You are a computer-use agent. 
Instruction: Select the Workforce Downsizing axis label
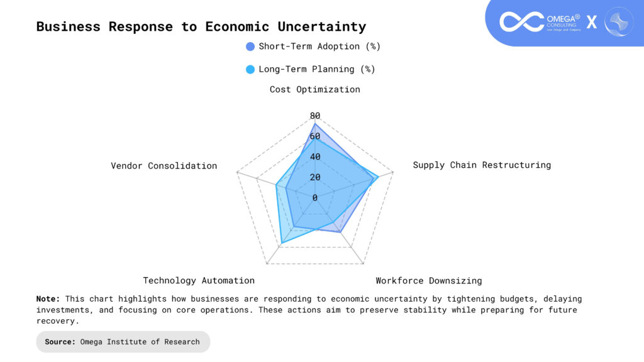point(429,280)
